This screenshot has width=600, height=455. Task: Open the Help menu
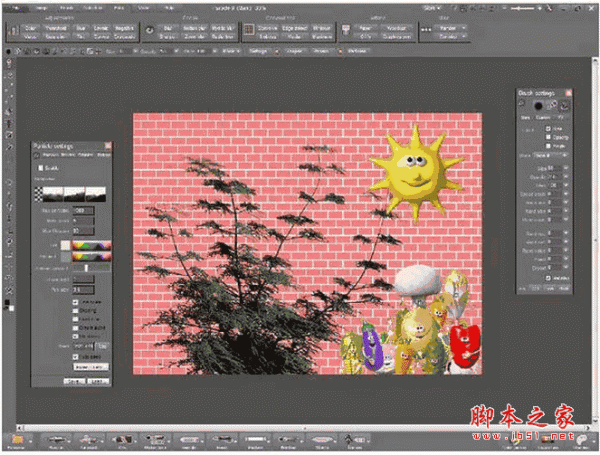(169, 8)
